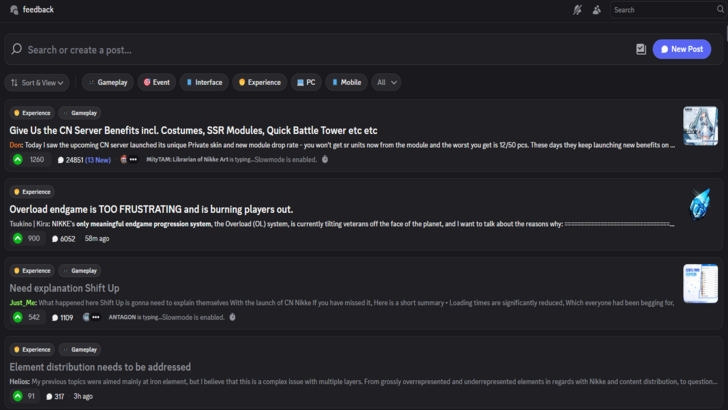Viewport: 728px width, 410px height.
Task: Open the Sort & View dropdown
Action: [37, 83]
